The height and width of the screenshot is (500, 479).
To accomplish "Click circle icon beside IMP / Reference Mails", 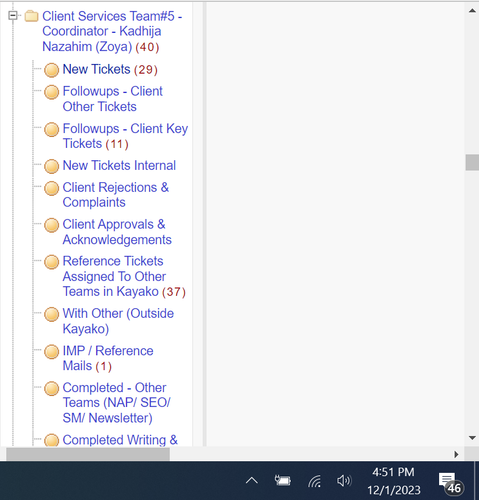I will click(x=51, y=352).
